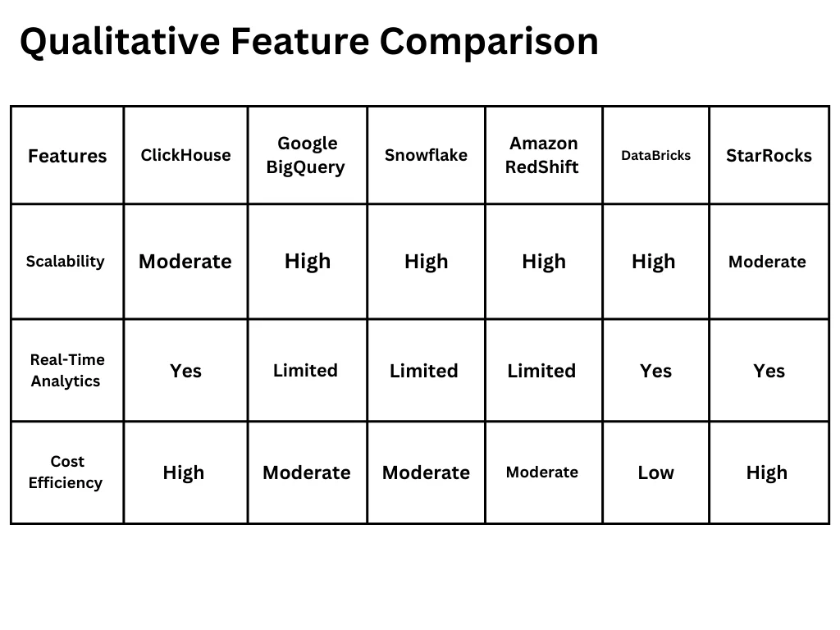Viewport: 840px width, 630px height.
Task: Select the StarRocks column header
Action: (x=769, y=155)
